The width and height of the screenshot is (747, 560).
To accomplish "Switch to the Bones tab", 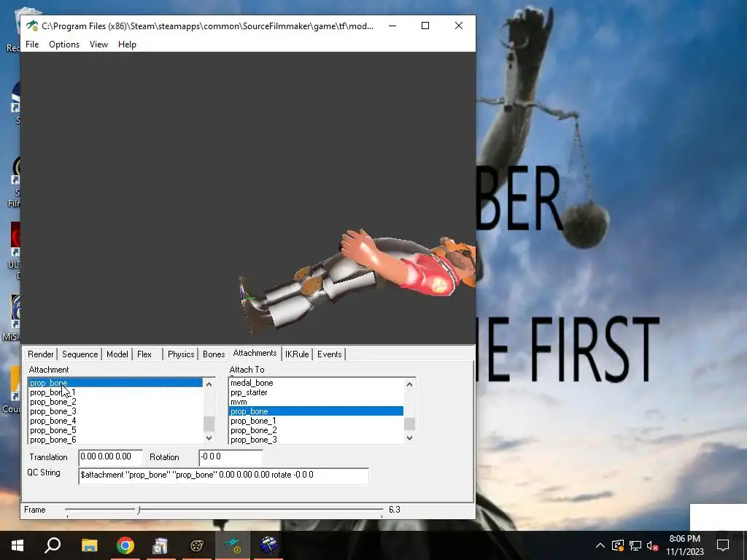I will [x=214, y=354].
